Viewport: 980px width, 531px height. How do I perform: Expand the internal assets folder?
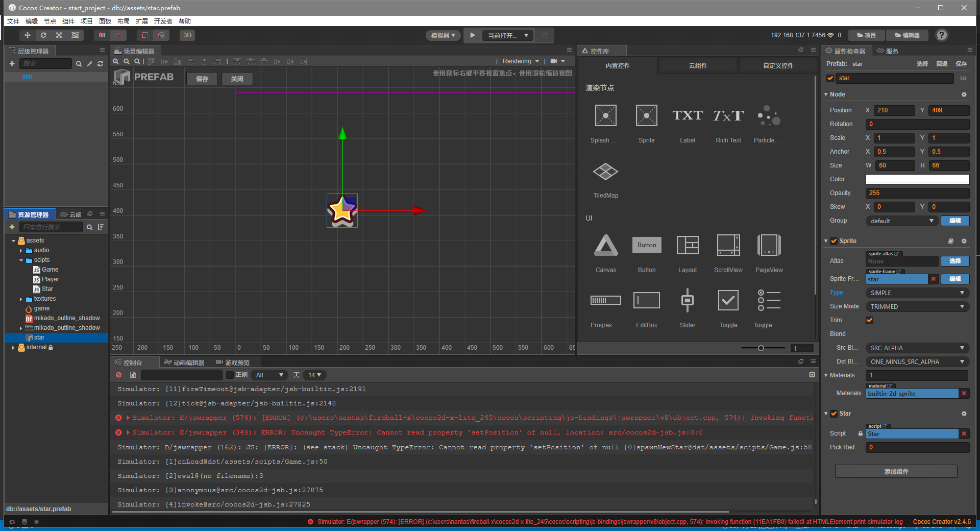click(x=13, y=348)
